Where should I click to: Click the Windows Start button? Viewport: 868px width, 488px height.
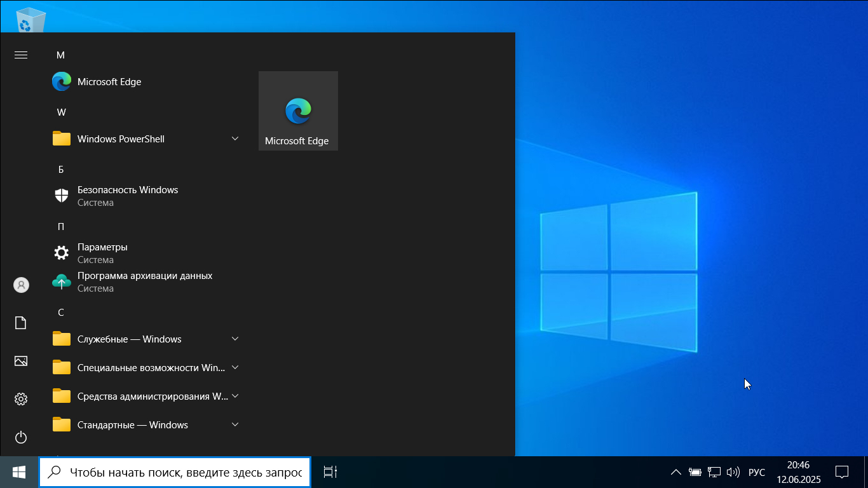tap(19, 472)
